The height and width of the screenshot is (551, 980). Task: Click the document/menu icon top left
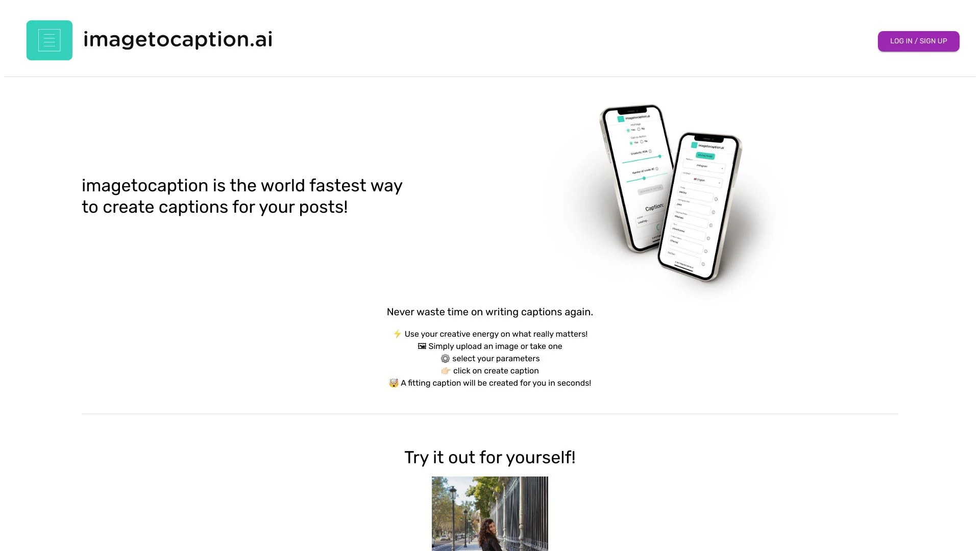click(49, 40)
